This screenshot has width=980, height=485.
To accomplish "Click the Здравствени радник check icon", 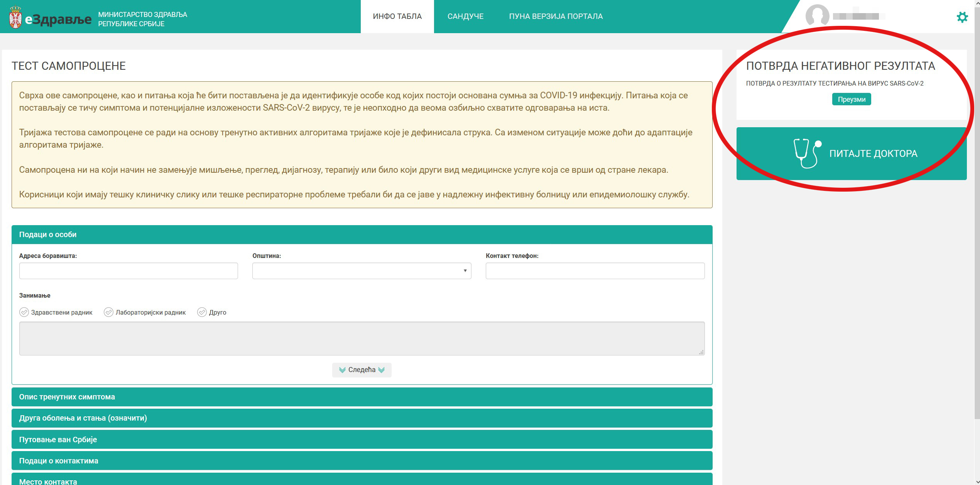I will [x=24, y=312].
